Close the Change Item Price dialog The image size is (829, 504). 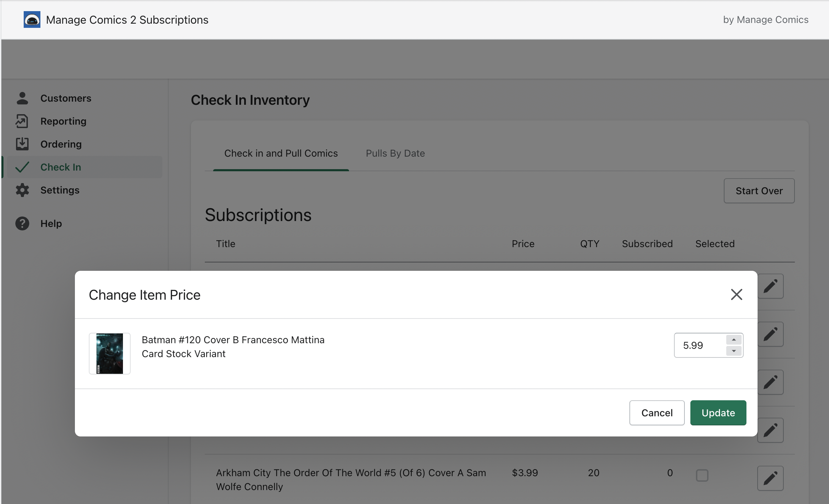(x=736, y=294)
